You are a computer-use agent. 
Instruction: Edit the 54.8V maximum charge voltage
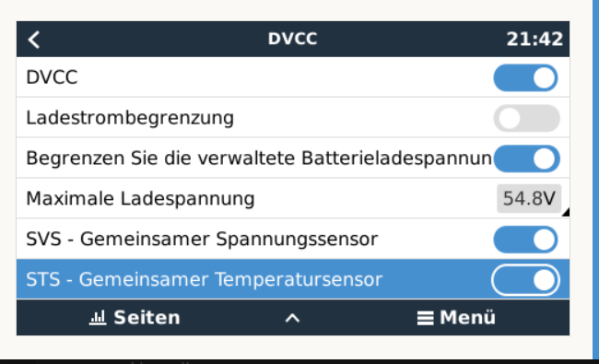click(x=529, y=199)
